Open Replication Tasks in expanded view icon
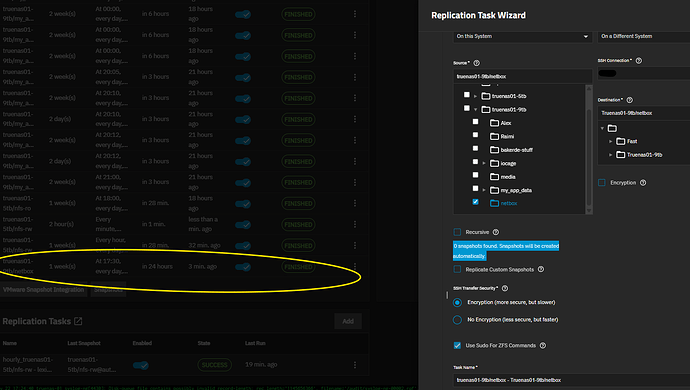The height and width of the screenshot is (390, 690). [x=78, y=321]
